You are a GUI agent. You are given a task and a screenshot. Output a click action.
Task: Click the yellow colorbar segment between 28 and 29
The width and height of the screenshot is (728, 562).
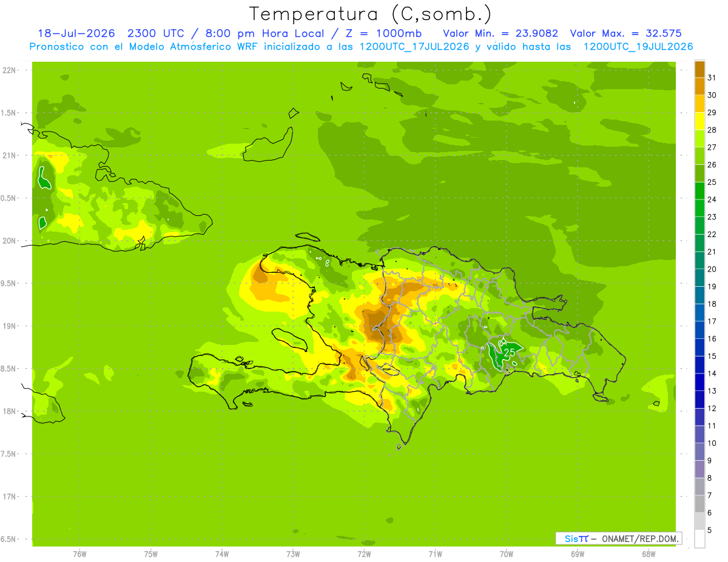point(699,121)
